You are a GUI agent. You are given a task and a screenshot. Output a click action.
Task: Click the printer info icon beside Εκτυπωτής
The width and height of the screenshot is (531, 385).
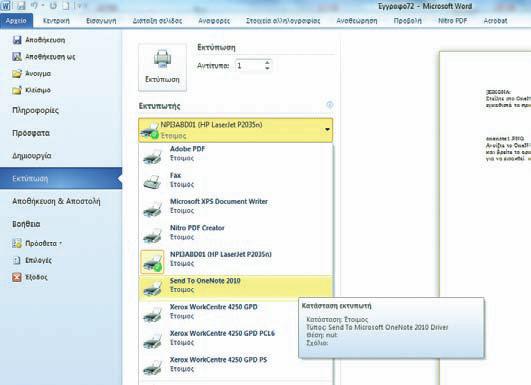pos(330,105)
